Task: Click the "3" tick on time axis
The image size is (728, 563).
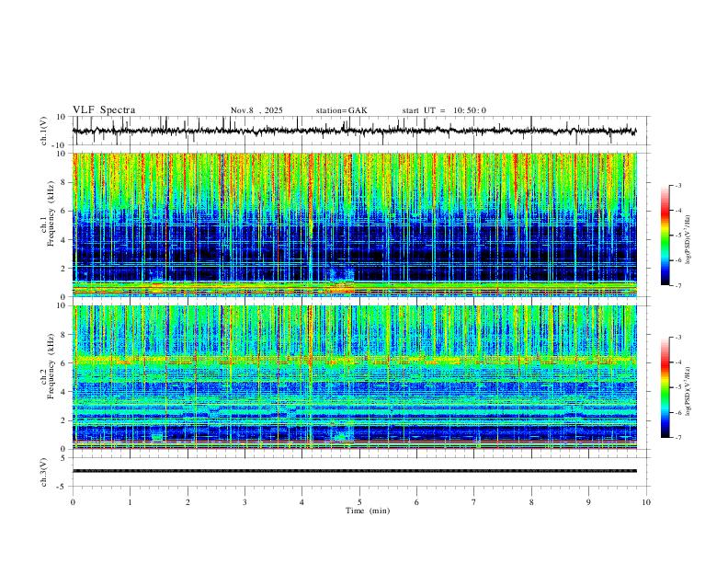Action: click(x=245, y=502)
